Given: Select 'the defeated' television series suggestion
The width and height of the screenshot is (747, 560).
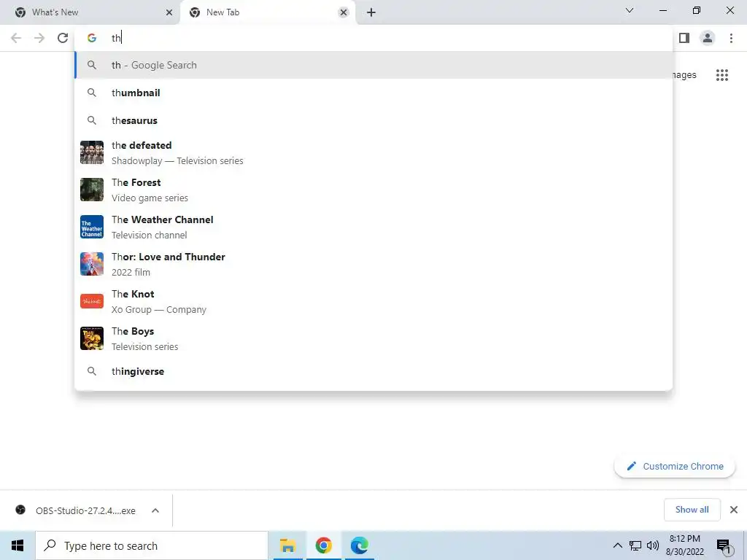Looking at the screenshot, I should [x=373, y=153].
